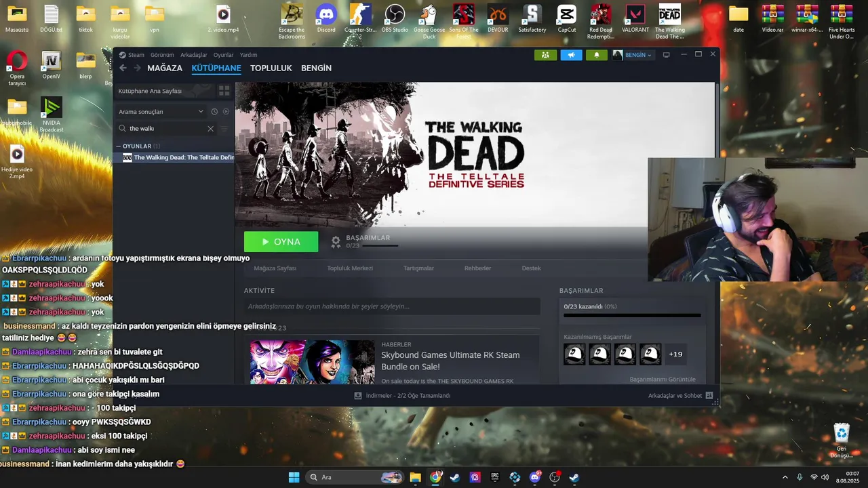This screenshot has height=488, width=868.
Task: Click Kütüphane Ana Sayfası button
Action: [164, 91]
